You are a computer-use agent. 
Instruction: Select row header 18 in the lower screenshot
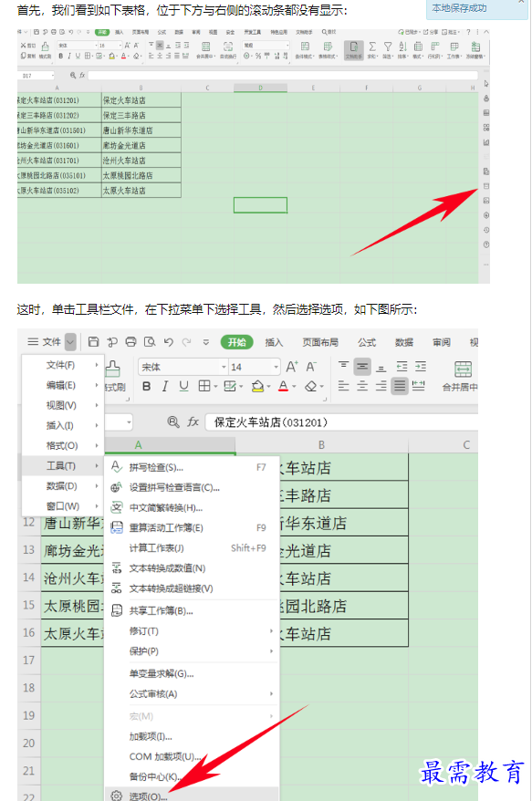29,688
